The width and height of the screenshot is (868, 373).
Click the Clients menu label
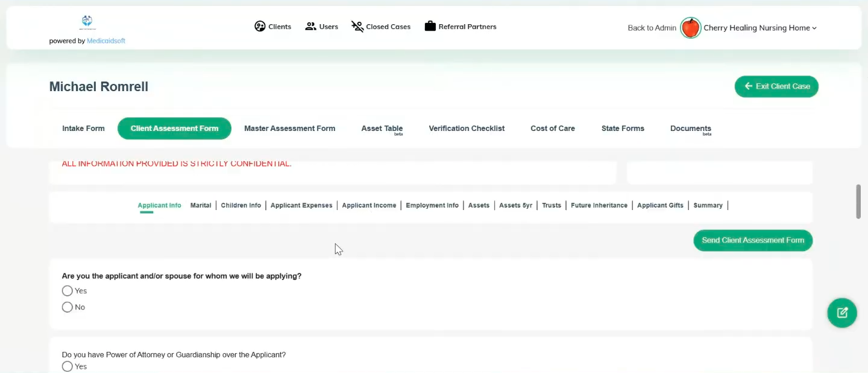[280, 27]
